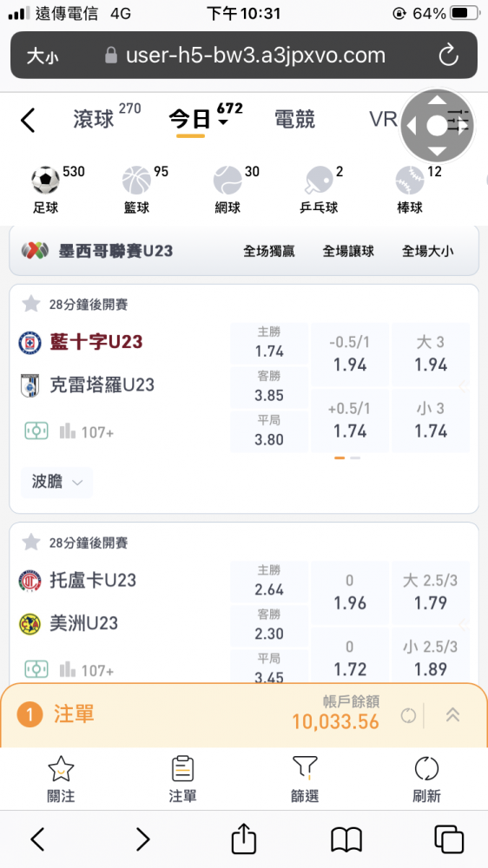Bet on 主勝 1.74 for 藍十字U23
This screenshot has width=488, height=868.
[269, 343]
